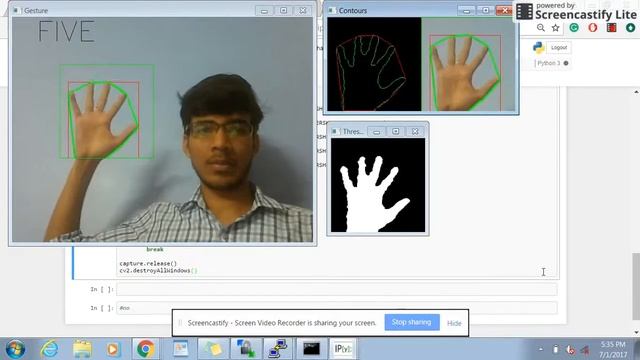The height and width of the screenshot is (360, 640).
Task: Close the Gesture window
Action: tap(303, 11)
